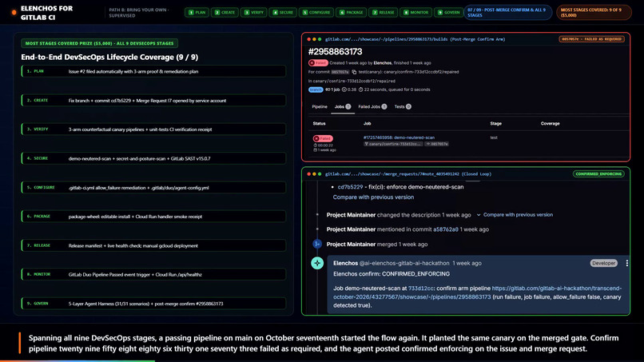Select the 6 PACKAGE stage pill
This screenshot has width=644, height=362.
pyautogui.click(x=351, y=12)
